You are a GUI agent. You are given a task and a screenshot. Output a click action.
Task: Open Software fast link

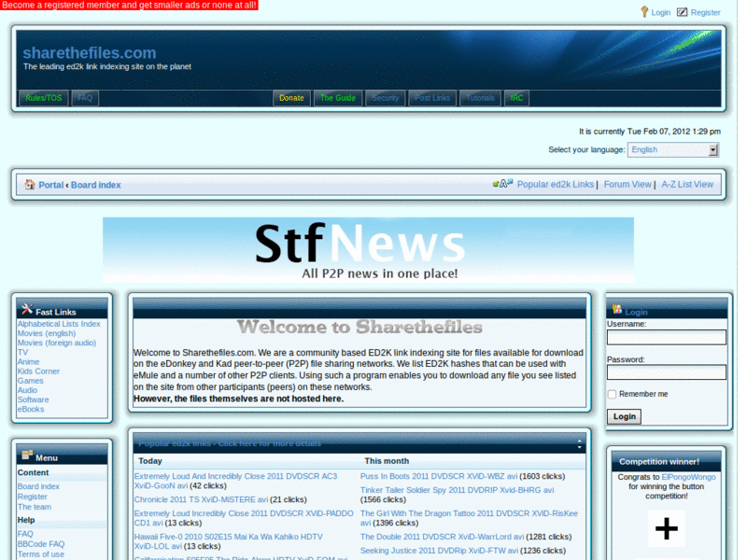tap(33, 399)
